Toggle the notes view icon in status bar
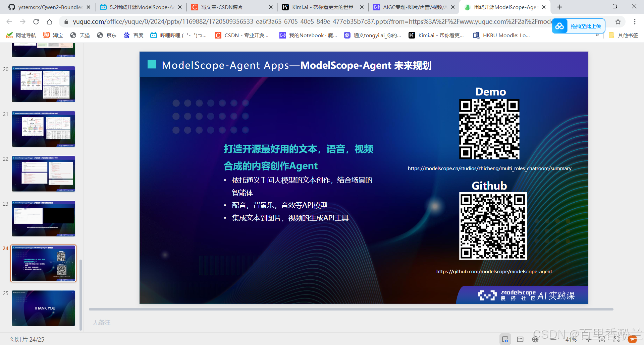This screenshot has height=345, width=644. click(505, 339)
